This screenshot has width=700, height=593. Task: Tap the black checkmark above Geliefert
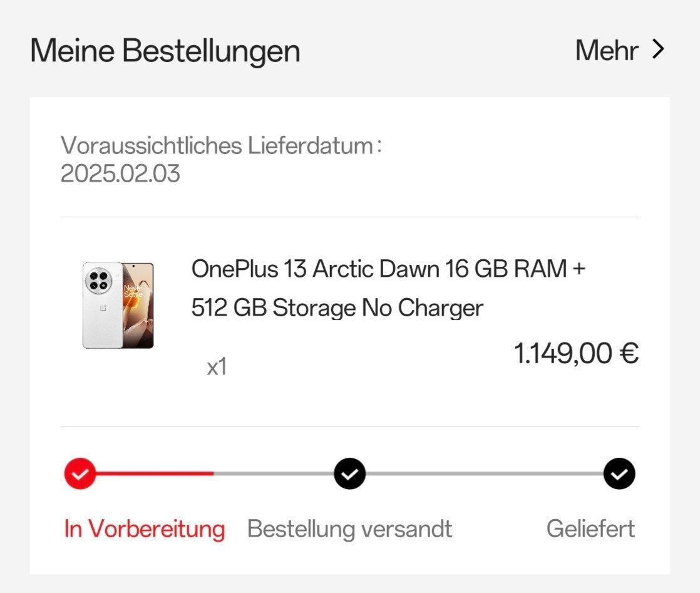(x=619, y=474)
